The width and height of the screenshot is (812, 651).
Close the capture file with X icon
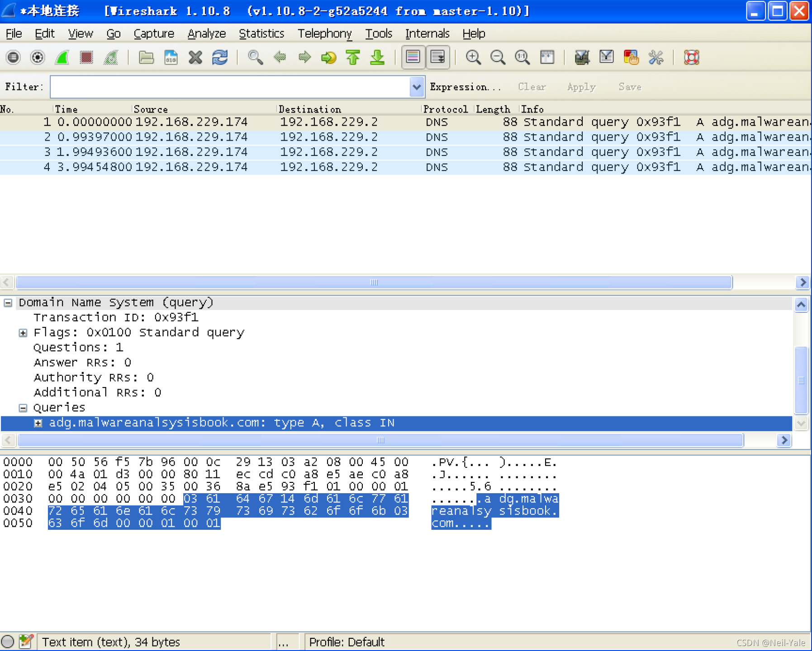[x=195, y=57]
